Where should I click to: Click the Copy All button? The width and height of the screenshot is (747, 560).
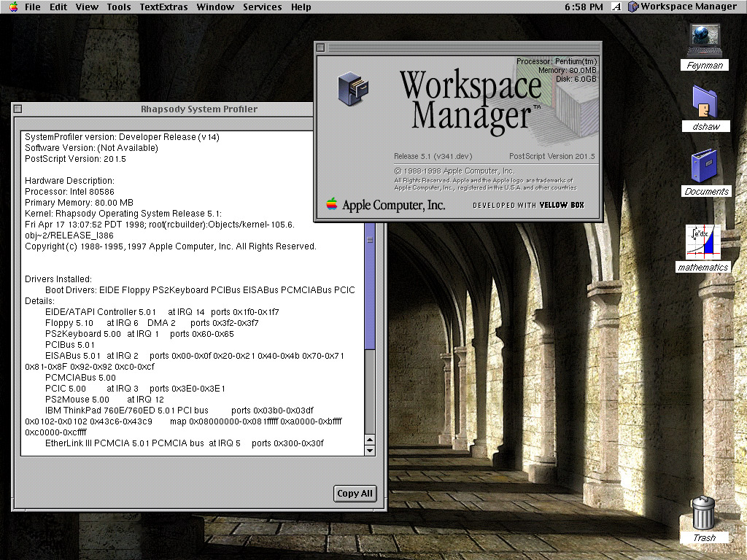pyautogui.click(x=355, y=494)
